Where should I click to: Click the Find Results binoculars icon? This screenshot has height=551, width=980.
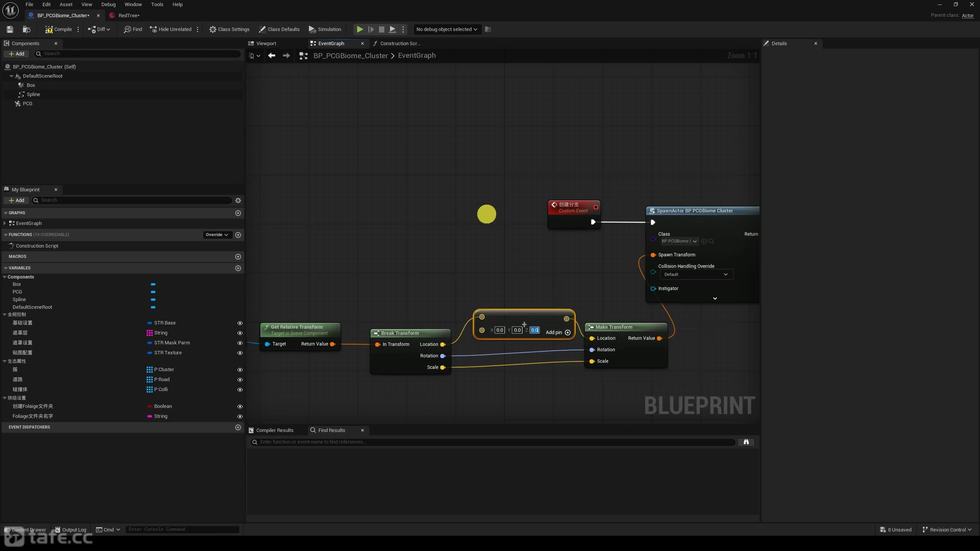(x=746, y=442)
